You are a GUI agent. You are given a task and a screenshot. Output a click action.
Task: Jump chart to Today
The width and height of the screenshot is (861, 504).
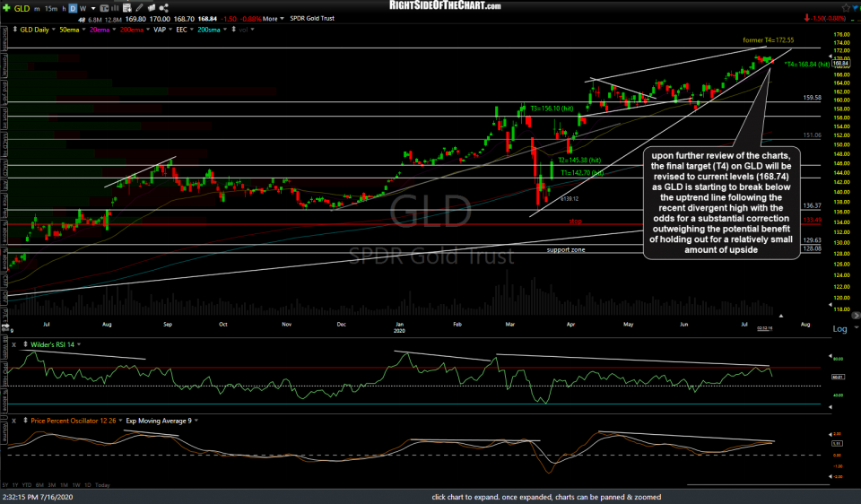click(102, 485)
